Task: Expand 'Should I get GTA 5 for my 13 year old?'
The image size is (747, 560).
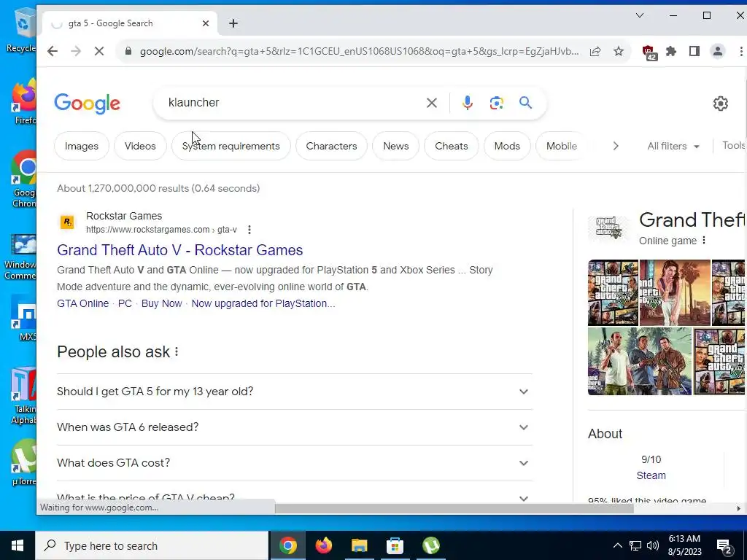Action: pos(295,392)
